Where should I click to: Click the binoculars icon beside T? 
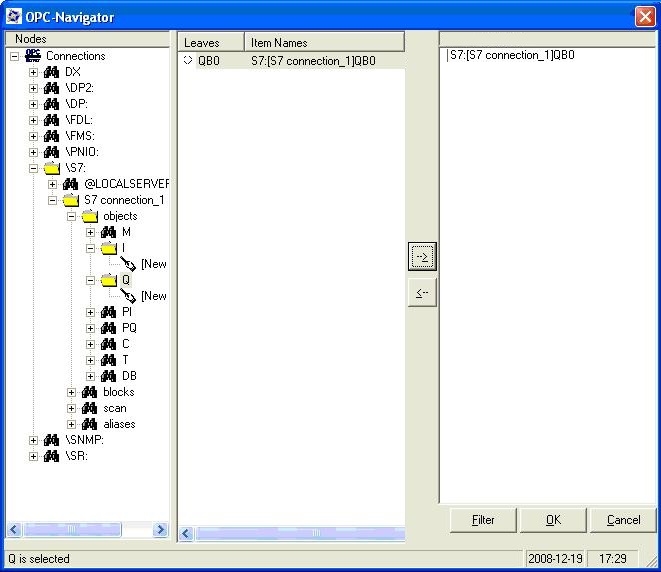click(x=108, y=360)
